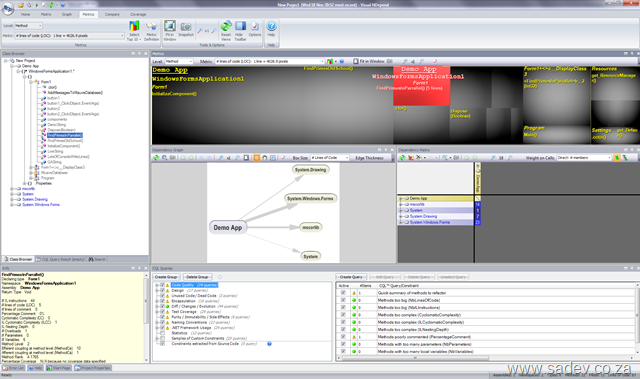The width and height of the screenshot is (640, 379).
Task: Open the Level dropdown in Metrics panel
Action: click(179, 61)
